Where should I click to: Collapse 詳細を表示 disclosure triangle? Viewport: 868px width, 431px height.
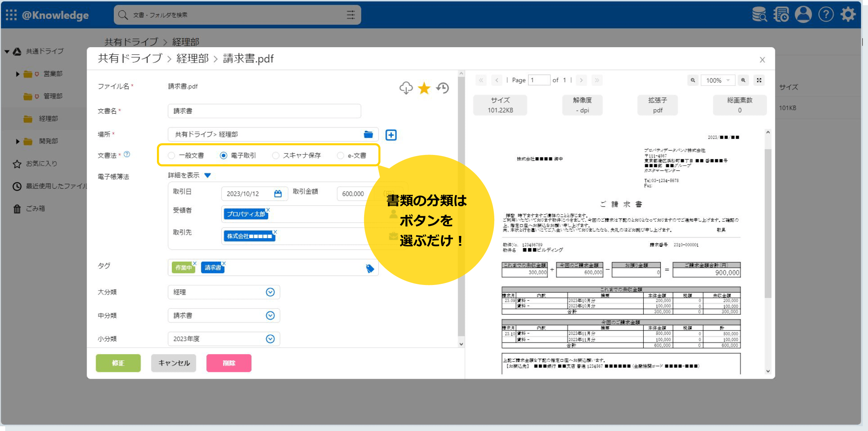(x=208, y=175)
